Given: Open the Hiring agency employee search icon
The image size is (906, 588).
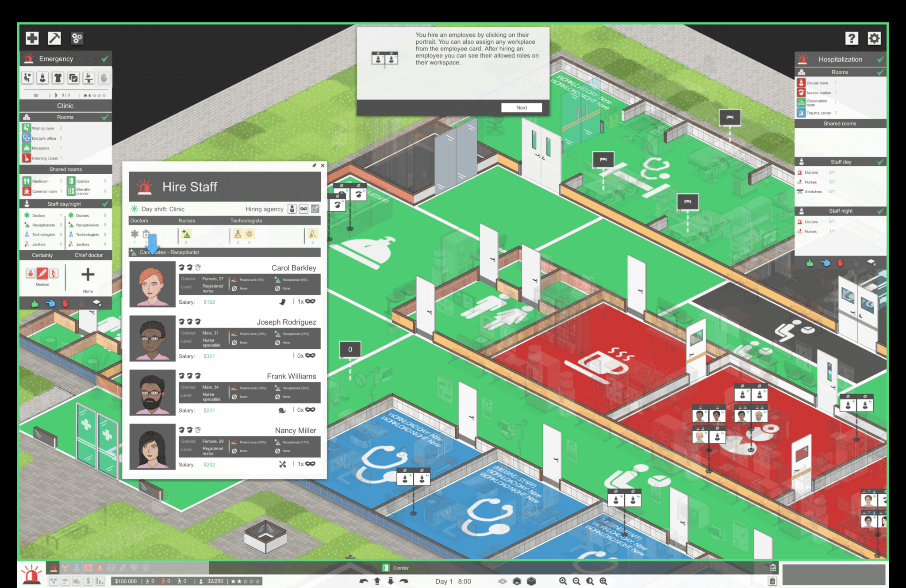Looking at the screenshot, I should pos(292,209).
